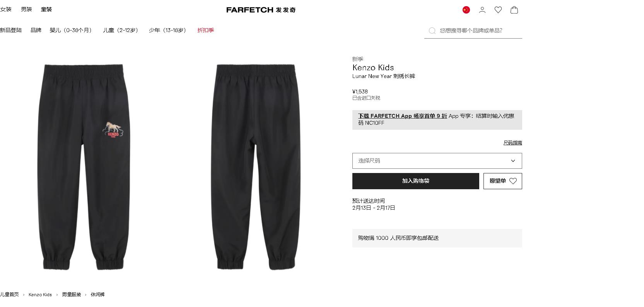Click the search magnifier icon
Image resolution: width=644 pixels, height=307 pixels.
coord(432,31)
